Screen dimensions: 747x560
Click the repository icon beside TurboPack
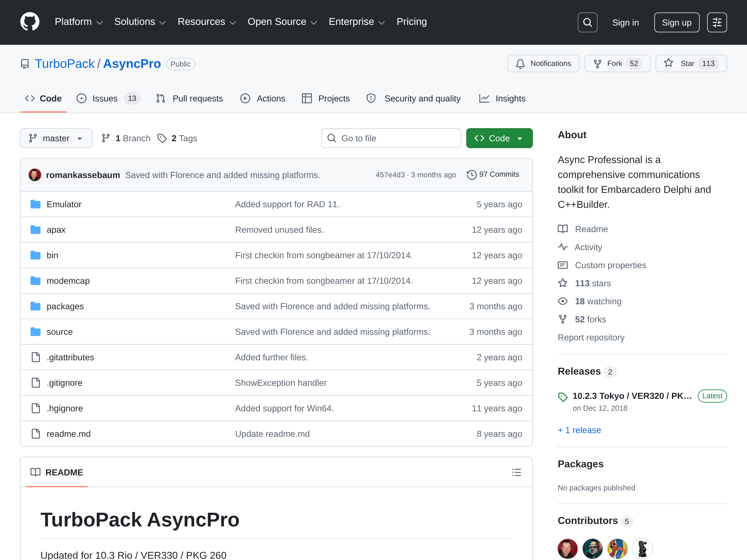pos(25,64)
